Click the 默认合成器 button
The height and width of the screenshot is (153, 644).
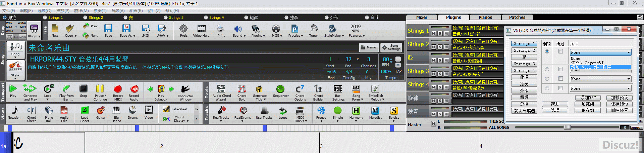coord(524,111)
